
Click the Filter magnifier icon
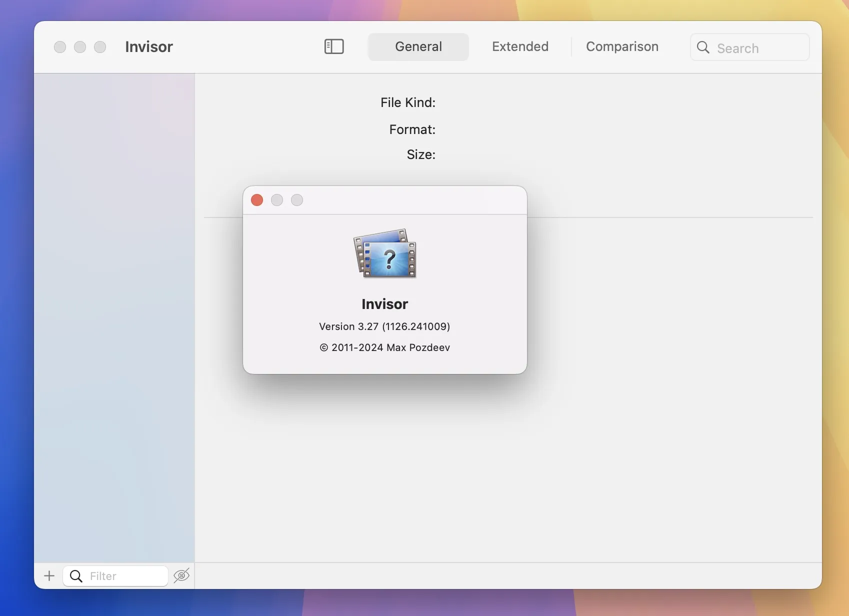(76, 576)
